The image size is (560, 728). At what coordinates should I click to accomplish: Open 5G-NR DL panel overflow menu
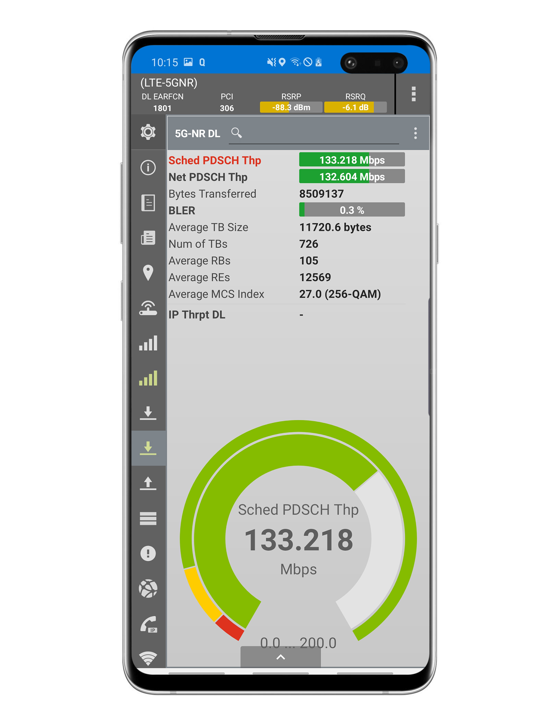[415, 133]
